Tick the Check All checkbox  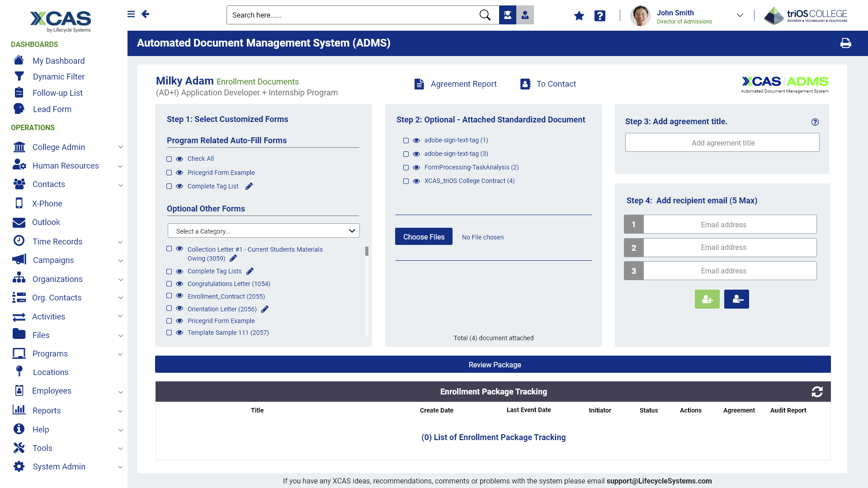point(169,159)
